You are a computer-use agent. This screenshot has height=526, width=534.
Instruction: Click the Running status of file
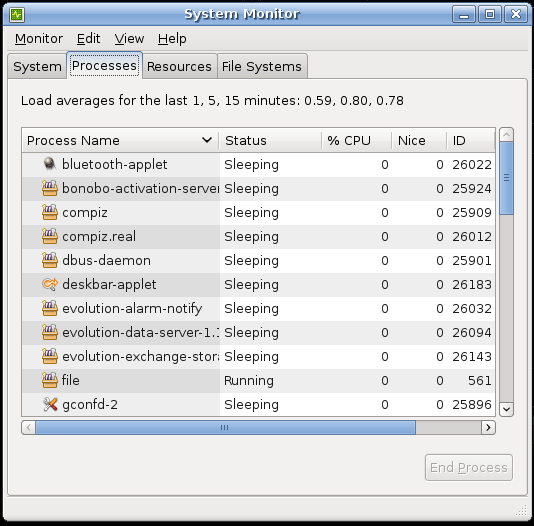(x=249, y=380)
